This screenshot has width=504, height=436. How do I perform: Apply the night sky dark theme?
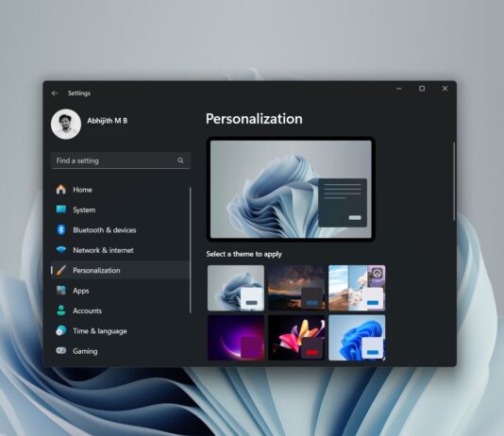[x=296, y=288]
